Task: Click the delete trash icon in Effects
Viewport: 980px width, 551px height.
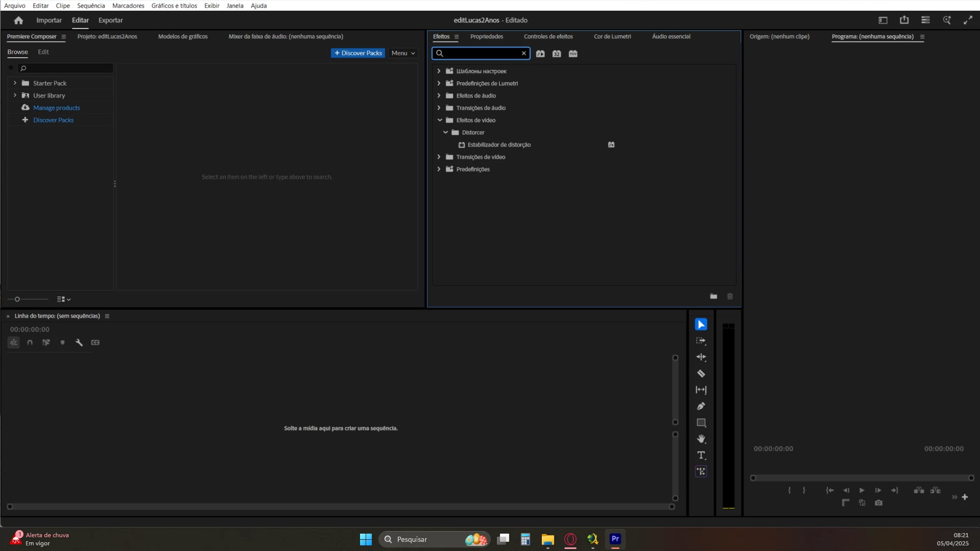Action: tap(730, 296)
